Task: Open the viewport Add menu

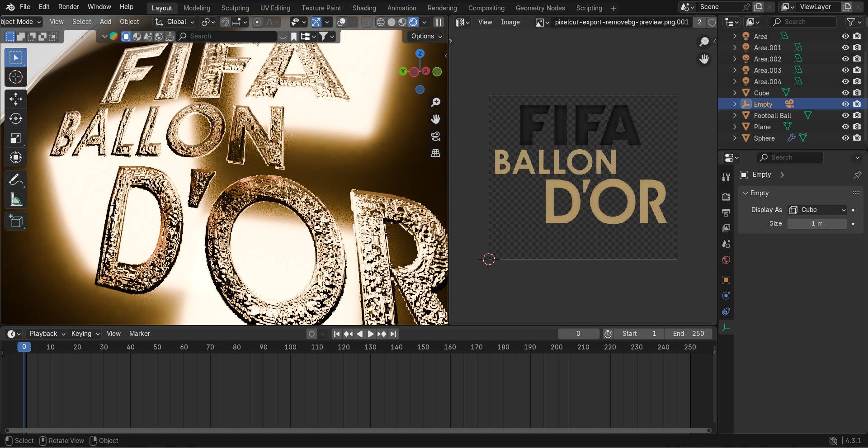Action: [105, 22]
